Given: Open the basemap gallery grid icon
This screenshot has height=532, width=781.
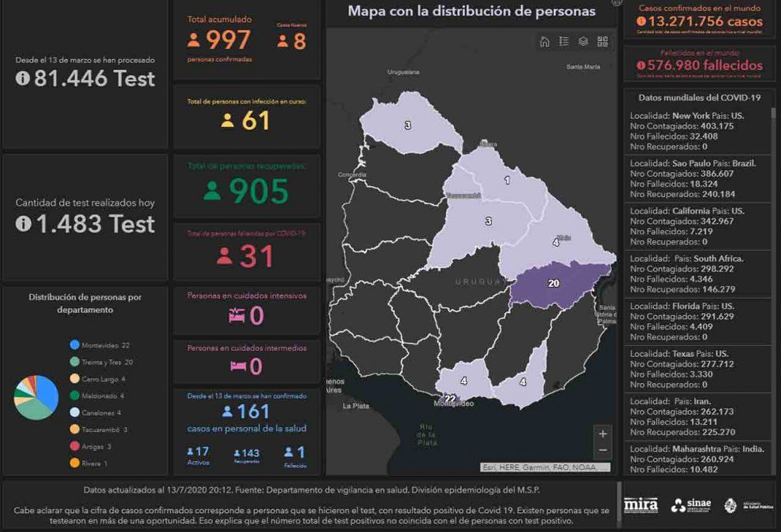Looking at the screenshot, I should click(x=603, y=42).
